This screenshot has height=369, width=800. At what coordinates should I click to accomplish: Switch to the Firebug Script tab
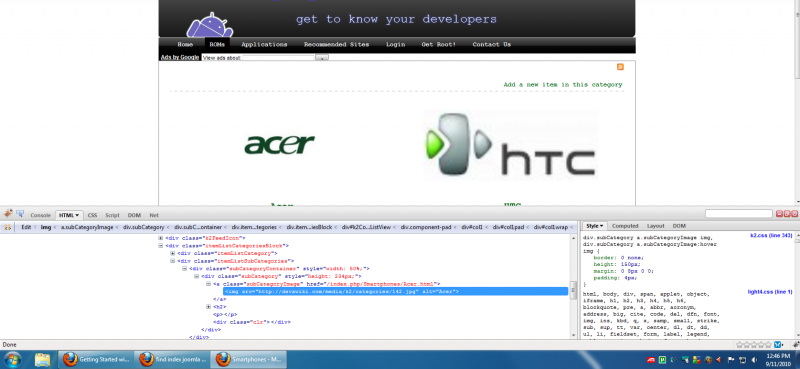coord(112,215)
